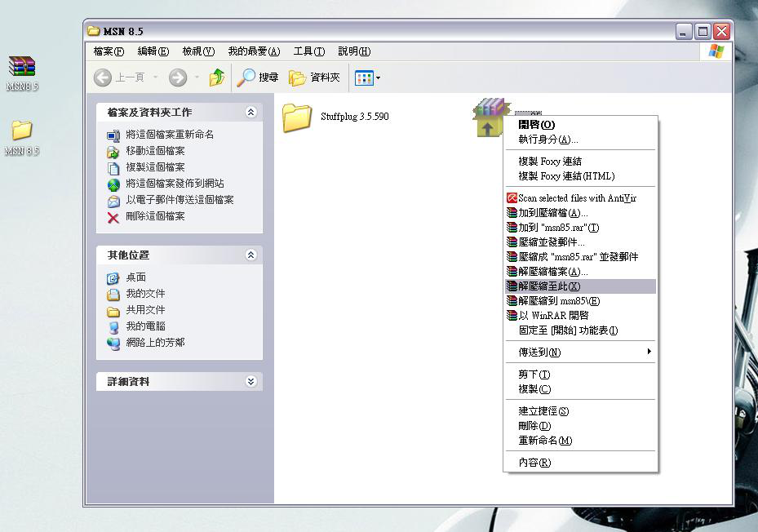Image resolution: width=758 pixels, height=532 pixels.
Task: Choose 加到 "msn85.rar"(T) menu entry
Action: tap(580, 228)
